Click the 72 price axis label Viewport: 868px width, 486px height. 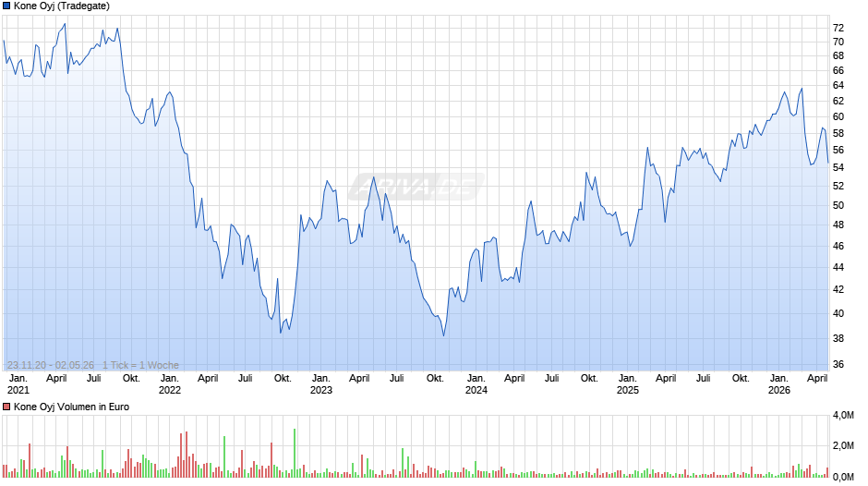838,29
